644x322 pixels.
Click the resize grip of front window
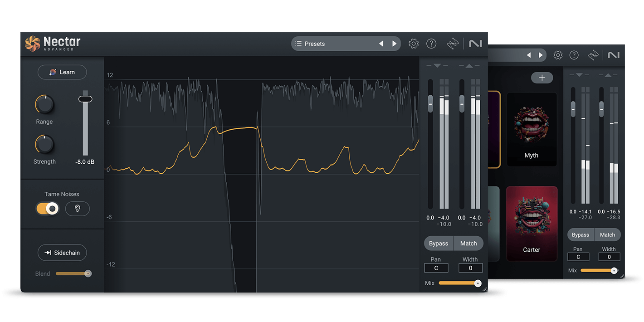[x=484, y=289]
